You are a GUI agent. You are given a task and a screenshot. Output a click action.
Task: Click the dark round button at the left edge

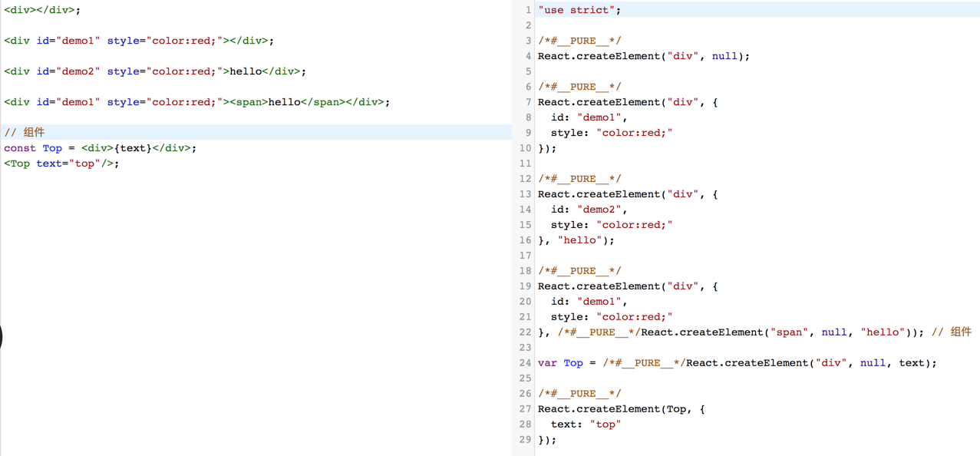[2, 338]
